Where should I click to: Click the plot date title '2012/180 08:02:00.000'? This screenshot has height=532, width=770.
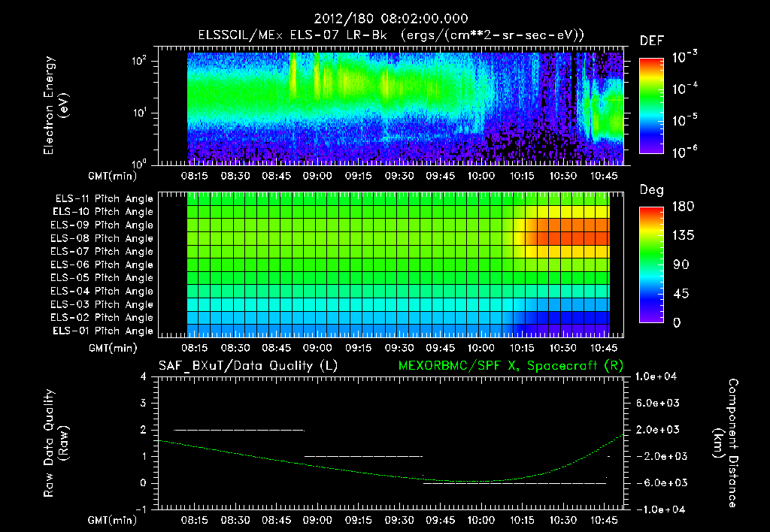pyautogui.click(x=391, y=19)
